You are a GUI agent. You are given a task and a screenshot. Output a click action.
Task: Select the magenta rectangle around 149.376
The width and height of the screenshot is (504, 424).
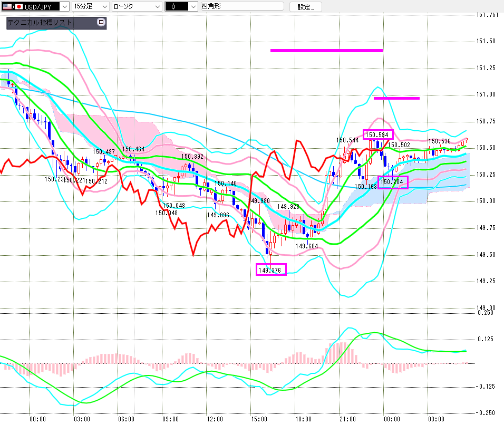pyautogui.click(x=271, y=269)
